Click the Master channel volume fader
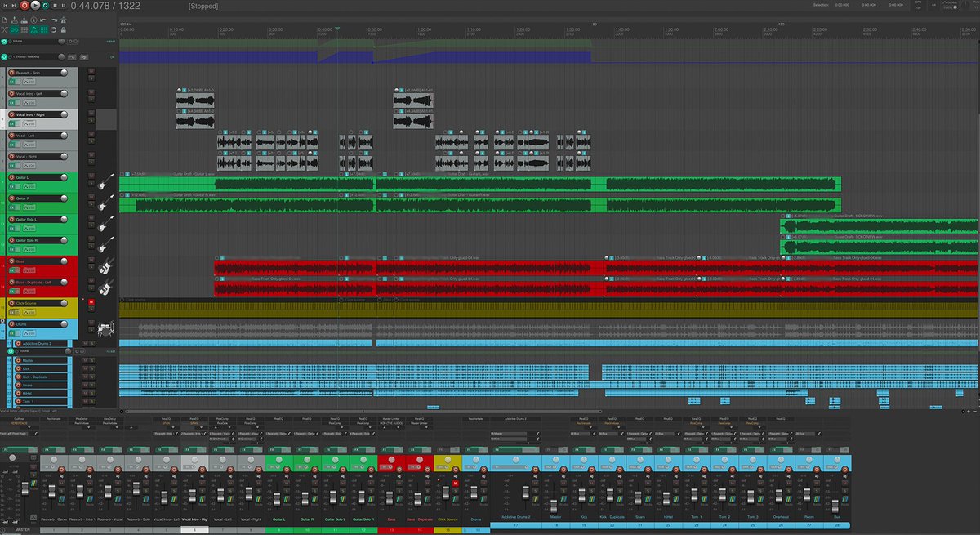 click(x=554, y=504)
